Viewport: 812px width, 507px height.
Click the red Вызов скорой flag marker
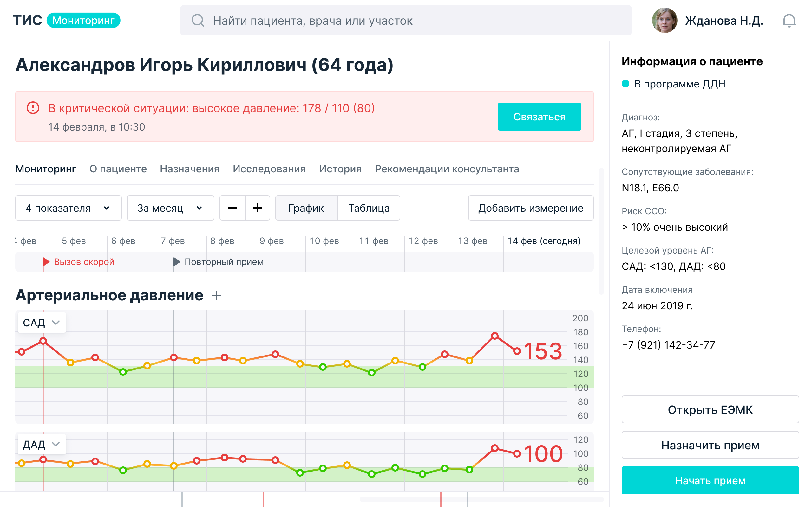46,262
